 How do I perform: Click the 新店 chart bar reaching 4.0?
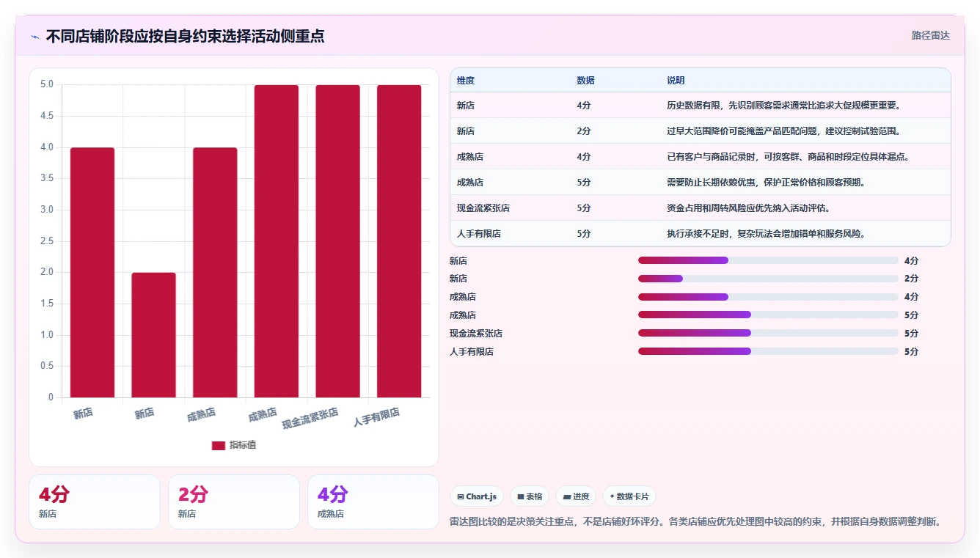(x=92, y=273)
